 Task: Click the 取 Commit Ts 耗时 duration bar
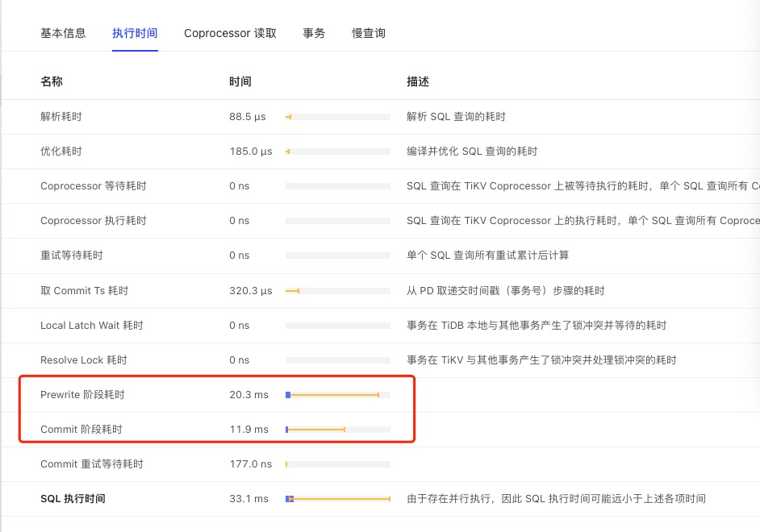coord(337,291)
